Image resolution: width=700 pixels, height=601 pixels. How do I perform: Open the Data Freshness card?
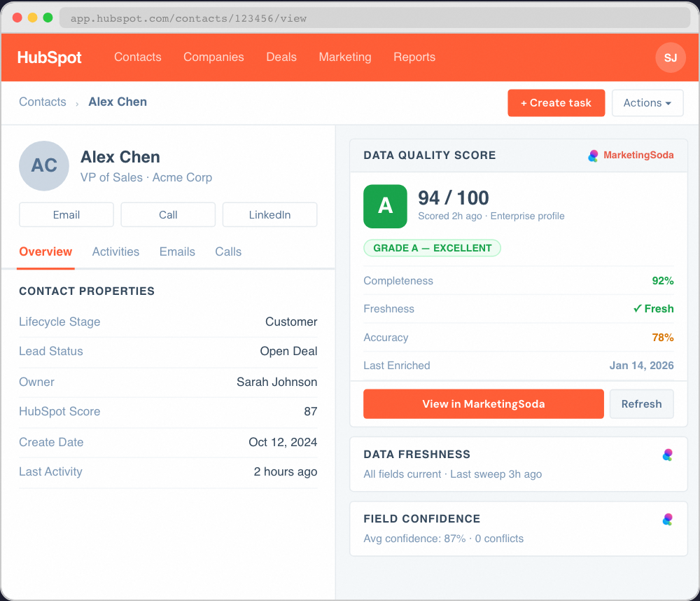click(518, 464)
